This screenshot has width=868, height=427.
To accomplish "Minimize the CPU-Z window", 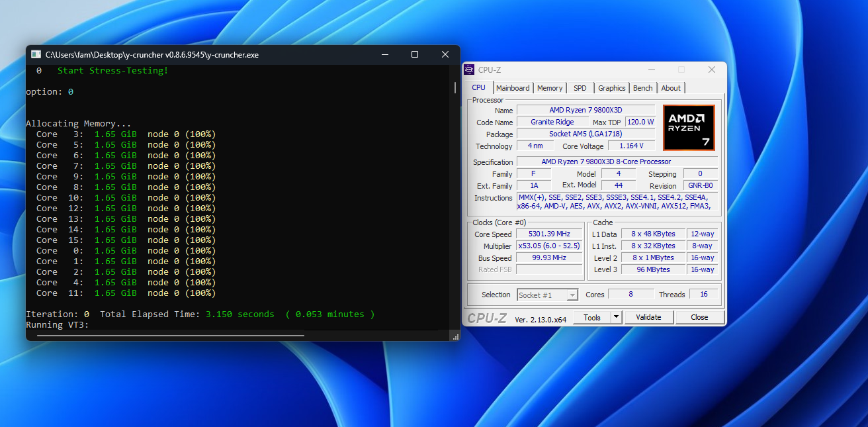I will [x=651, y=70].
